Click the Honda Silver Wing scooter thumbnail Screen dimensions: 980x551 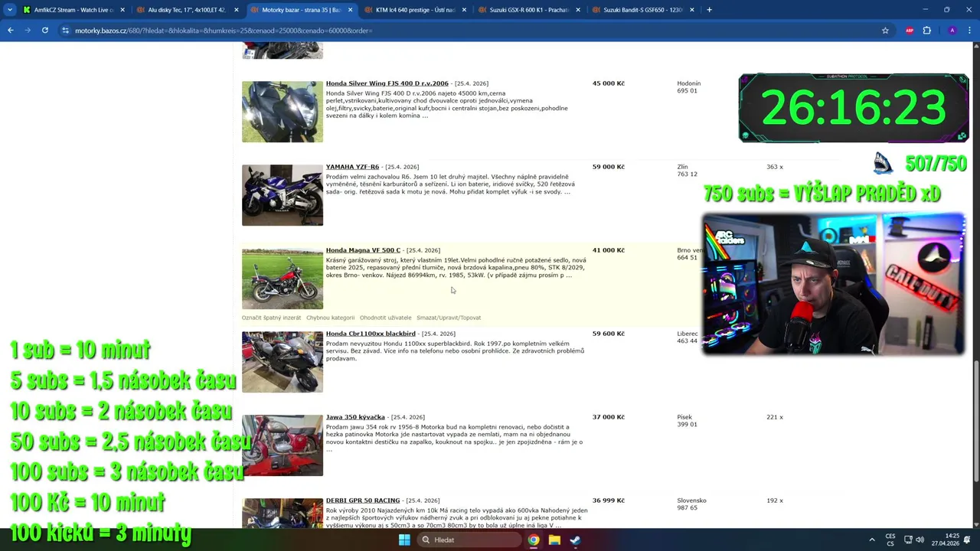[283, 112]
